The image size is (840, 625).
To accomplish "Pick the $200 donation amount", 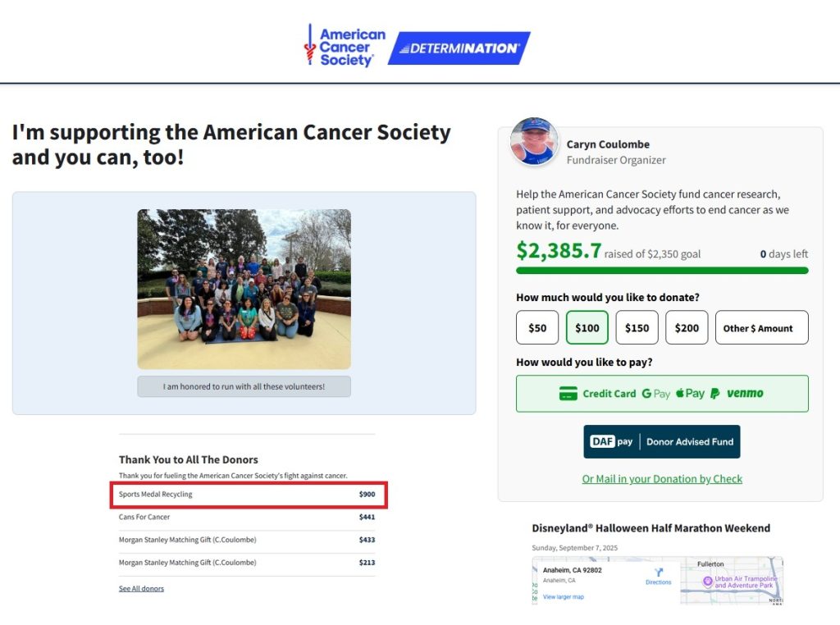I will click(x=687, y=328).
